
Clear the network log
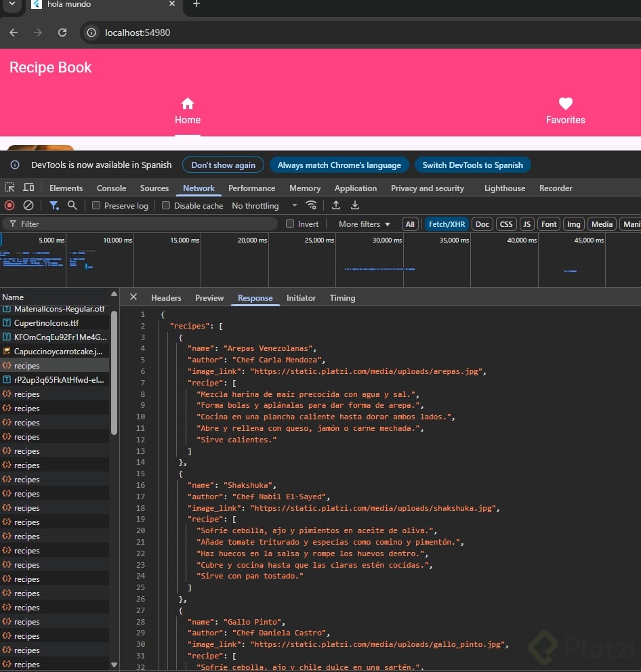[x=28, y=205]
